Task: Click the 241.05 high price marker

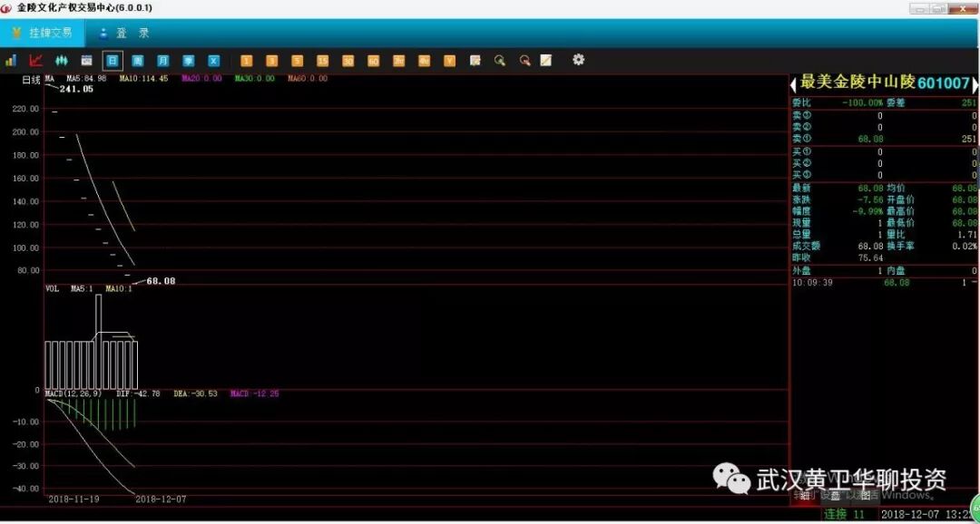Action: click(x=76, y=90)
